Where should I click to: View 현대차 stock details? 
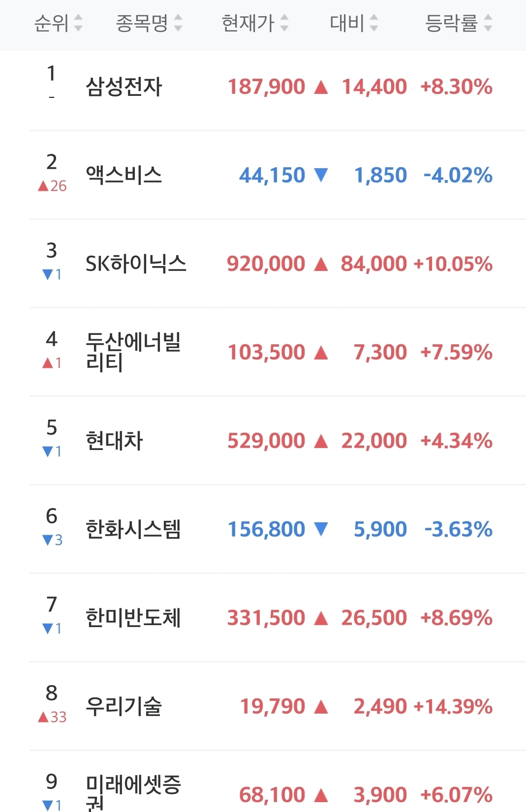click(114, 441)
